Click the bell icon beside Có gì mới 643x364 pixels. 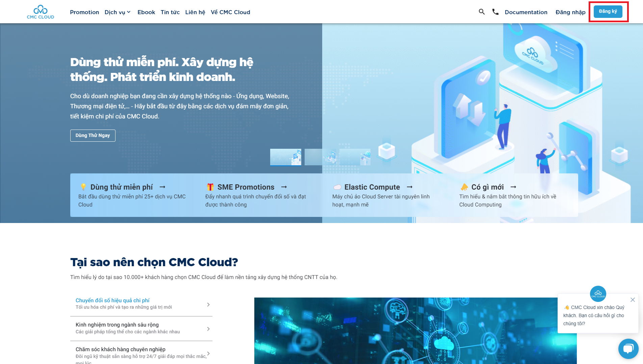(464, 187)
